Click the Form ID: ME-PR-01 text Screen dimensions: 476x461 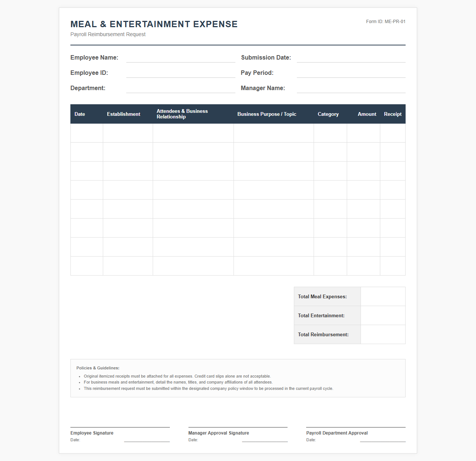[386, 22]
